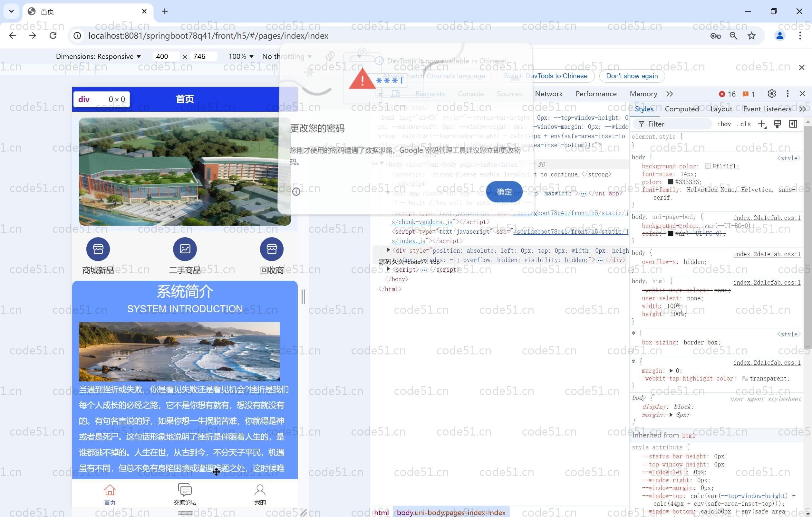Show more DevTools panels chevron

670,94
